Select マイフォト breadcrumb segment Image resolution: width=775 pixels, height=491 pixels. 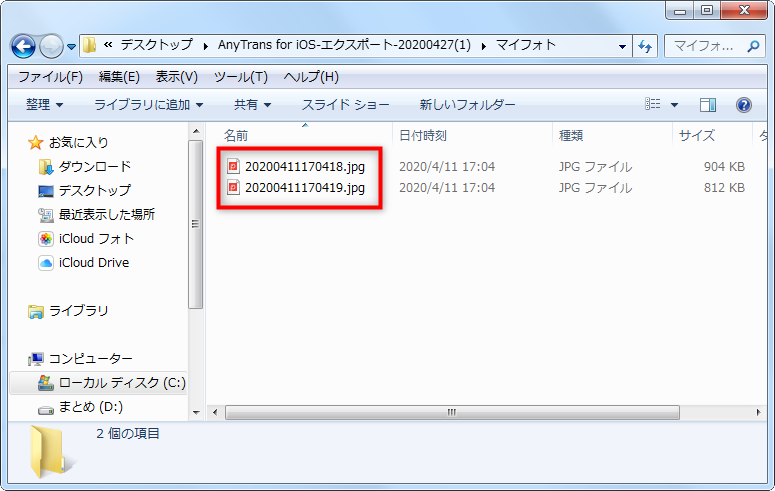(526, 45)
